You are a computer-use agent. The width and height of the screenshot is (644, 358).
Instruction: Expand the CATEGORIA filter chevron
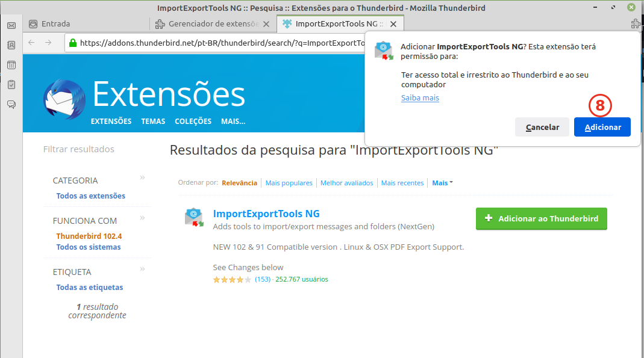(x=143, y=177)
